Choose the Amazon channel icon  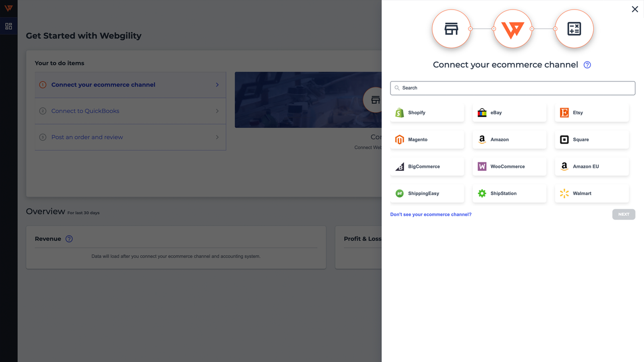tap(482, 139)
